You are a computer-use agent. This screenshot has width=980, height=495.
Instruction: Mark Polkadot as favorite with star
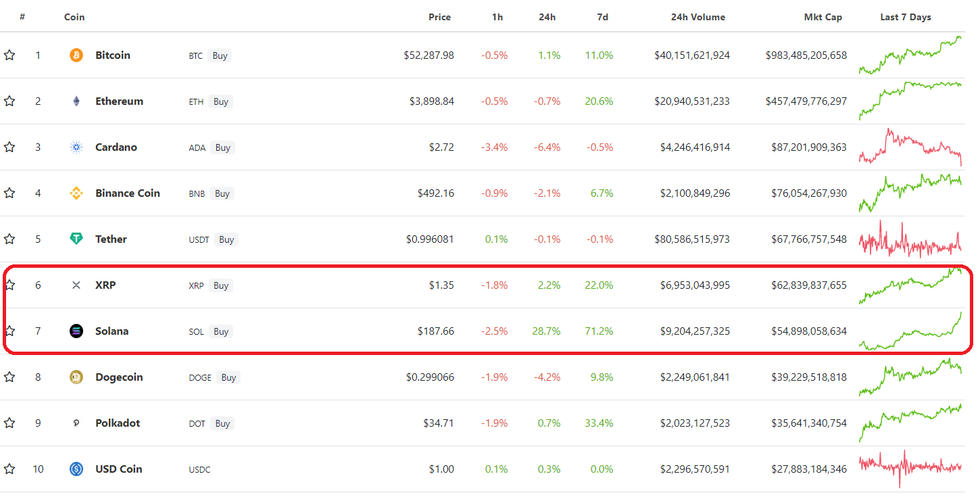(9, 423)
